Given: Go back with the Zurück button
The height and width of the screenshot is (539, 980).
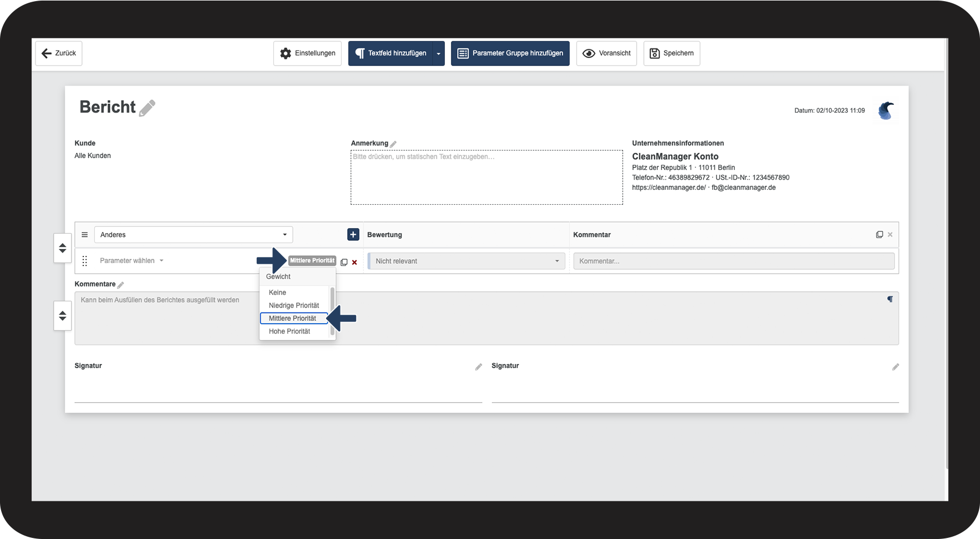Looking at the screenshot, I should click(x=59, y=53).
